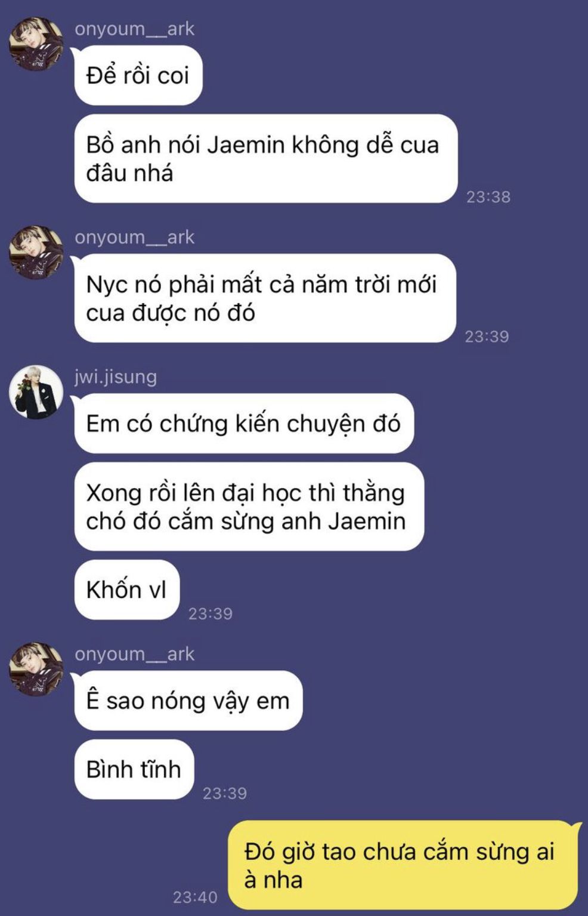
Task: Select the "Xong rồi lên đại học" message
Action: click(249, 507)
